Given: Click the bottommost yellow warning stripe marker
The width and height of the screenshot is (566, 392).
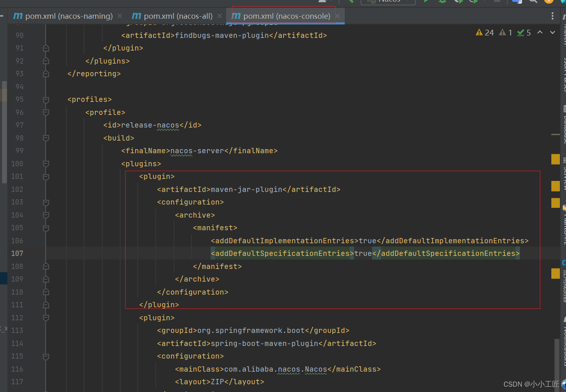Looking at the screenshot, I should click(555, 273).
